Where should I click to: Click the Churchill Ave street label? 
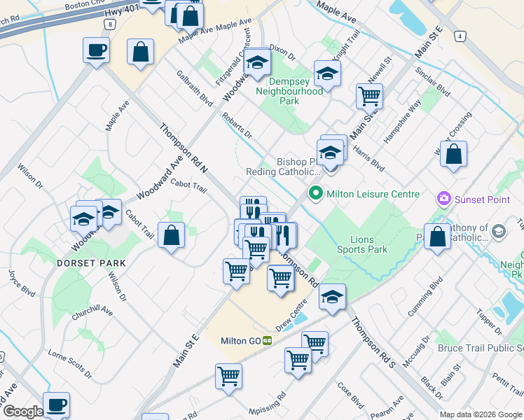tap(92, 311)
